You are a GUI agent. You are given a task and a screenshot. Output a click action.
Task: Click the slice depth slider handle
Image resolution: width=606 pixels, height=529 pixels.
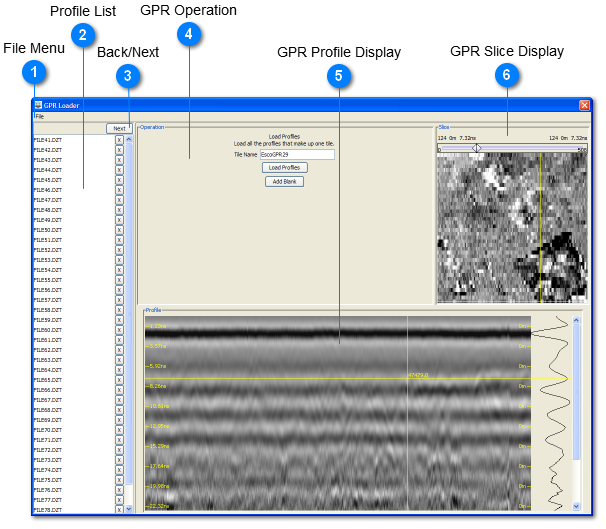(x=477, y=148)
